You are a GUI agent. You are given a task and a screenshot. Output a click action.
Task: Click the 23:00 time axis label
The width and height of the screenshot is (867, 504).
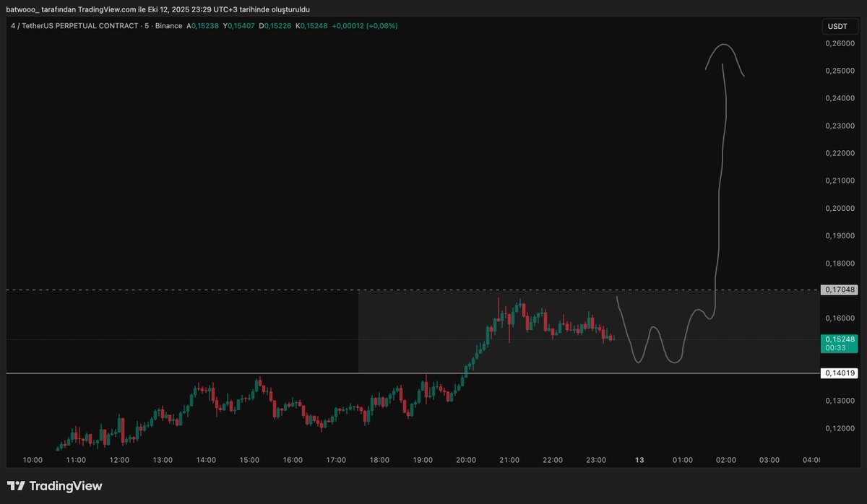[596, 460]
